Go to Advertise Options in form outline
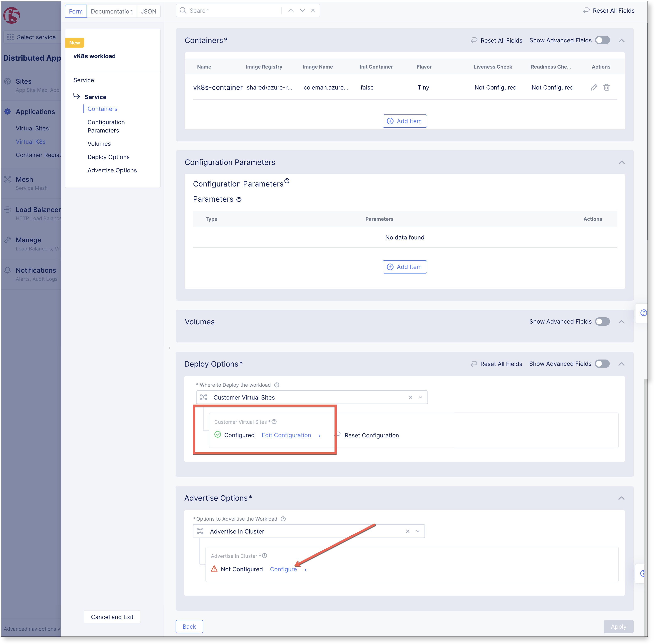The height and width of the screenshot is (644, 655). 112,171
